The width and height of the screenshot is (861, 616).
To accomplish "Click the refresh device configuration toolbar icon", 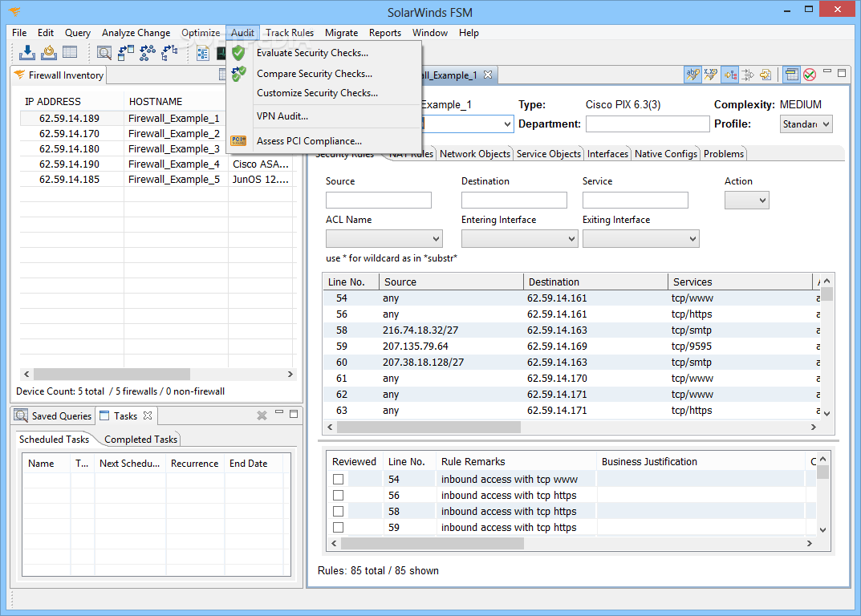I will 49,53.
